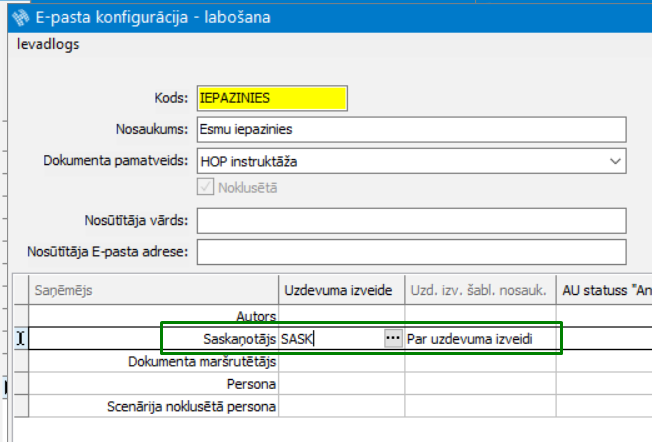Click the Uzdevuma izveide cell for Persona
The height and width of the screenshot is (442, 652).
click(x=341, y=384)
